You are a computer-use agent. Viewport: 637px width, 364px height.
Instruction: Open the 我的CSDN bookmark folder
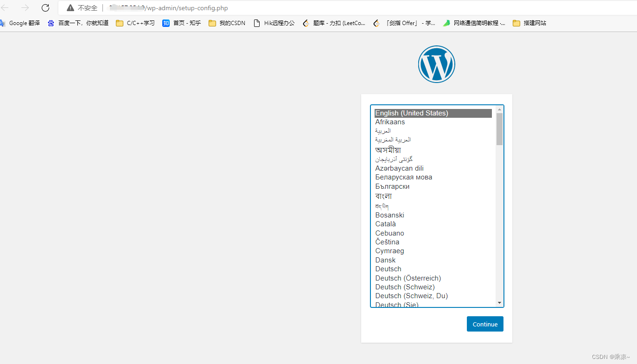pos(227,23)
